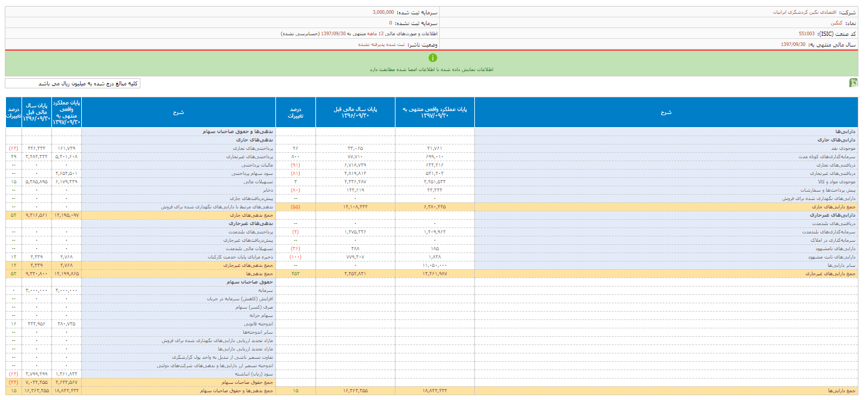Select the 'موجودی نقد' row label
This screenshot has width=868, height=400.
tap(845, 147)
